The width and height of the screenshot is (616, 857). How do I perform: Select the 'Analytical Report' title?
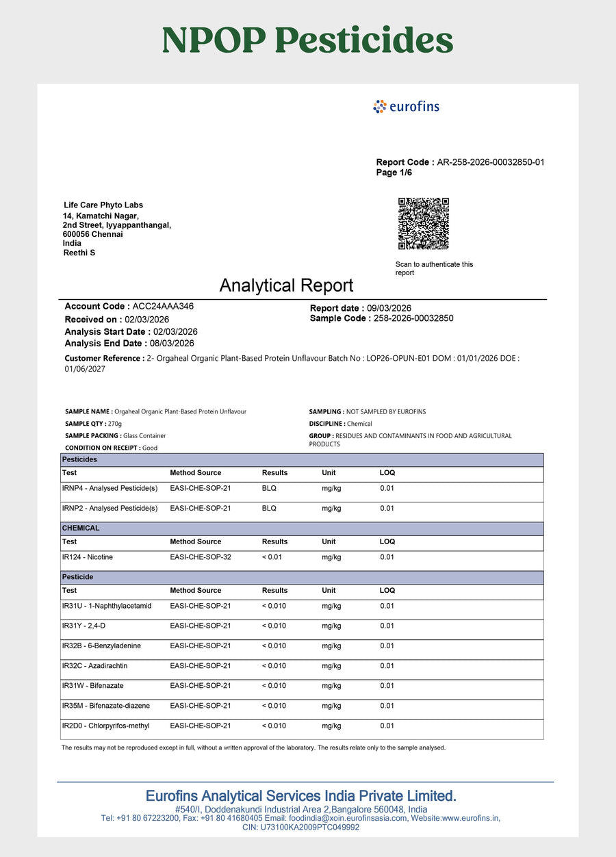[286, 285]
